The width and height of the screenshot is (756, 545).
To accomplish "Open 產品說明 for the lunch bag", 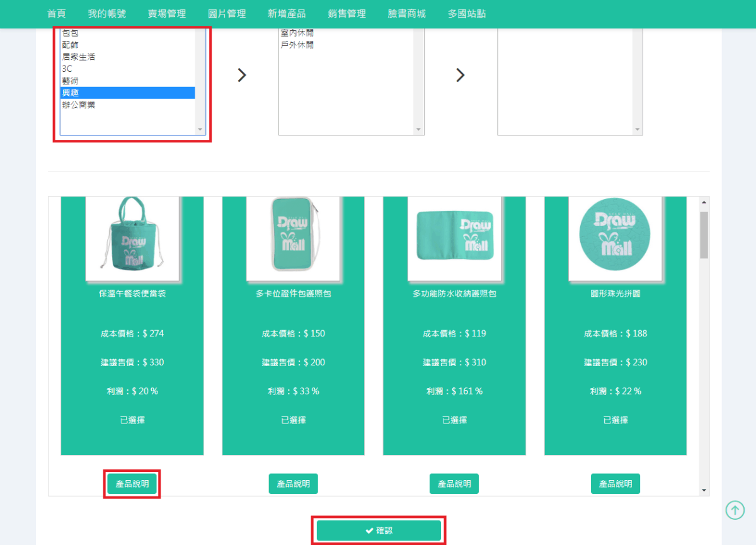I will point(132,484).
